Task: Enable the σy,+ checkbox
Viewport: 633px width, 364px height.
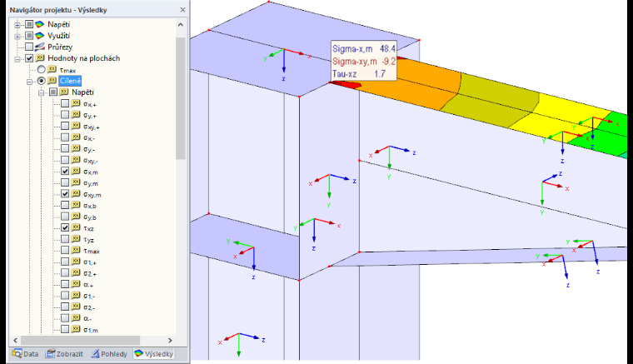Action: tap(65, 115)
